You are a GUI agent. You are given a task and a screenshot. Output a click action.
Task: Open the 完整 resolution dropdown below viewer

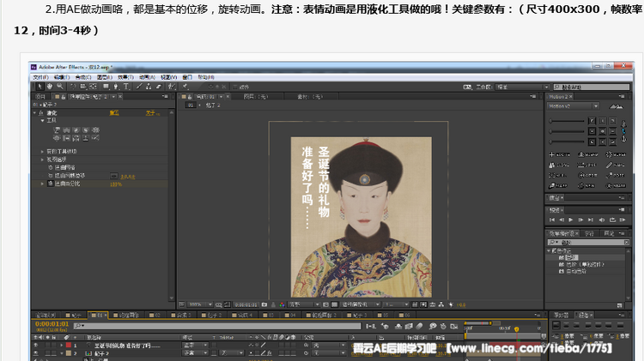pyautogui.click(x=304, y=304)
